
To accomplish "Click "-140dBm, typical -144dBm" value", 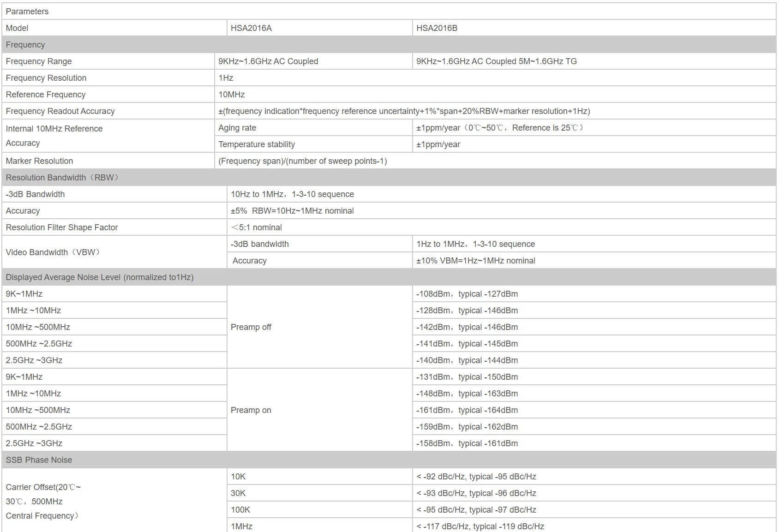I will click(467, 360).
